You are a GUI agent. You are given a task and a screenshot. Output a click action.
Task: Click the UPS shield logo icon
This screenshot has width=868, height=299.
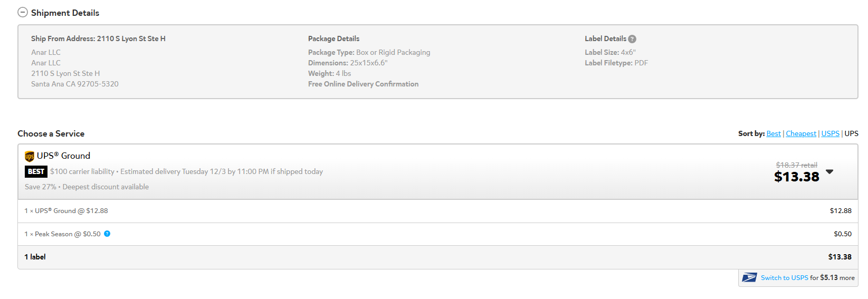[30, 156]
